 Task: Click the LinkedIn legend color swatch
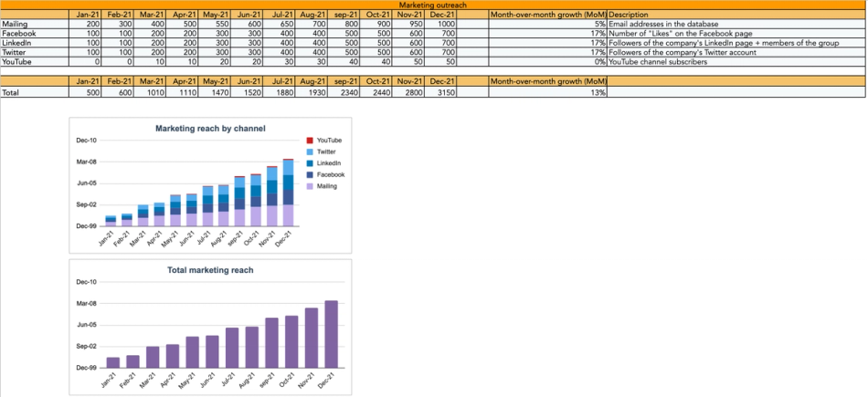point(310,163)
